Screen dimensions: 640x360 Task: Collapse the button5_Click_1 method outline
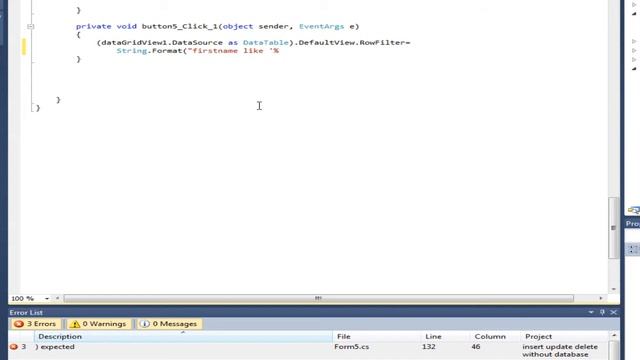31,27
